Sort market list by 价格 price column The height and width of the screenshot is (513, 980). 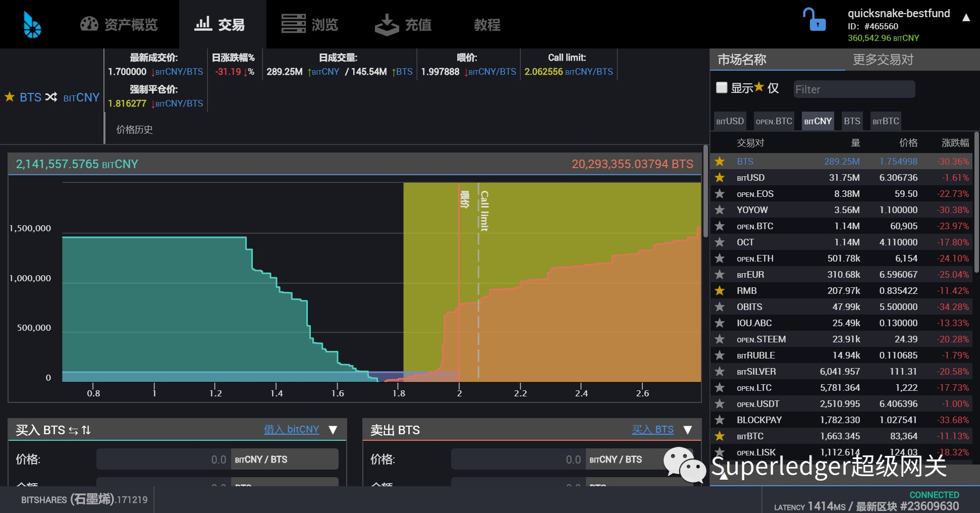908,143
